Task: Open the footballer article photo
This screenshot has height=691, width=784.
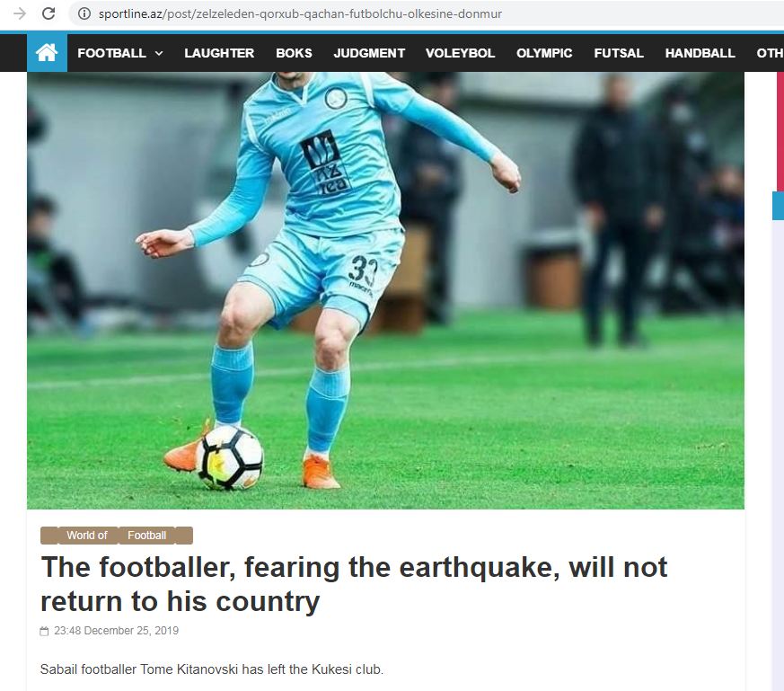Action: [385, 290]
